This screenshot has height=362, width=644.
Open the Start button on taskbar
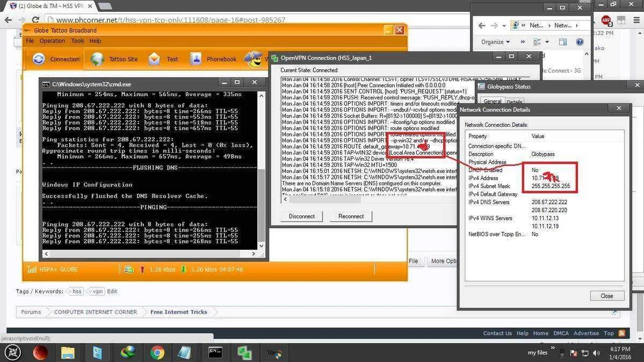13,352
